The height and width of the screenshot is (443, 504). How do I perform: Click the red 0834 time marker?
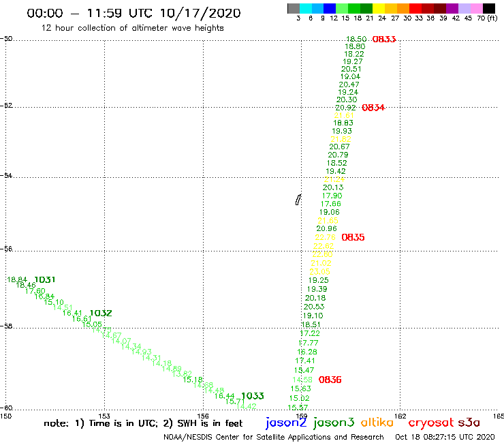tap(373, 108)
